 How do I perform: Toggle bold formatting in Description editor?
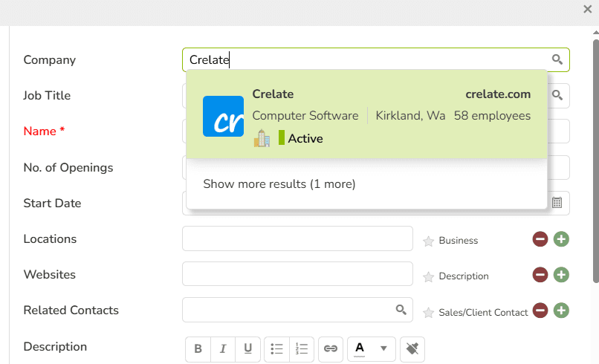198,348
